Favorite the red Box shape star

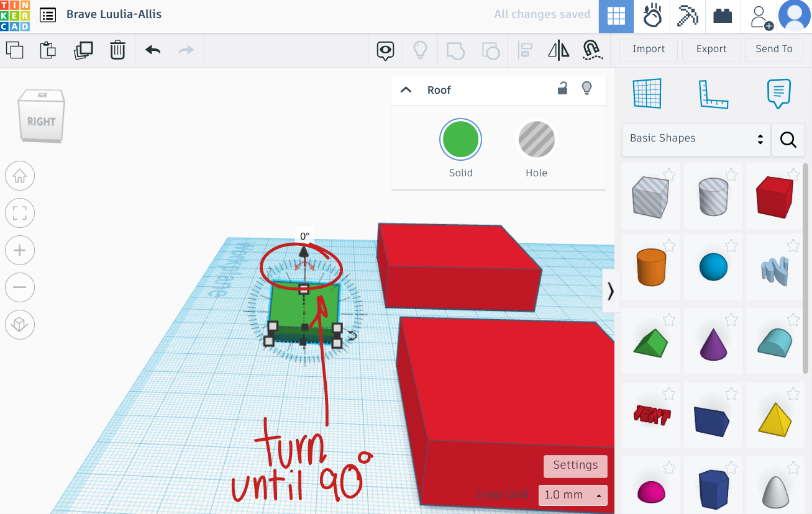pos(793,175)
